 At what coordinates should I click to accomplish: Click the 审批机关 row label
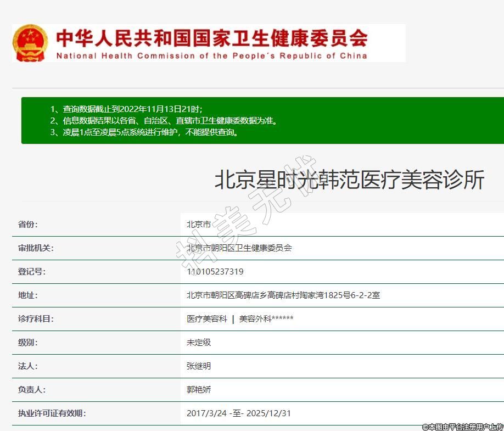click(36, 248)
